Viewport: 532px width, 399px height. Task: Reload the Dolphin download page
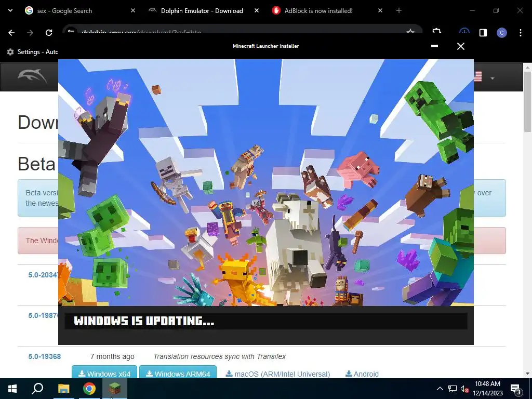coord(49,33)
